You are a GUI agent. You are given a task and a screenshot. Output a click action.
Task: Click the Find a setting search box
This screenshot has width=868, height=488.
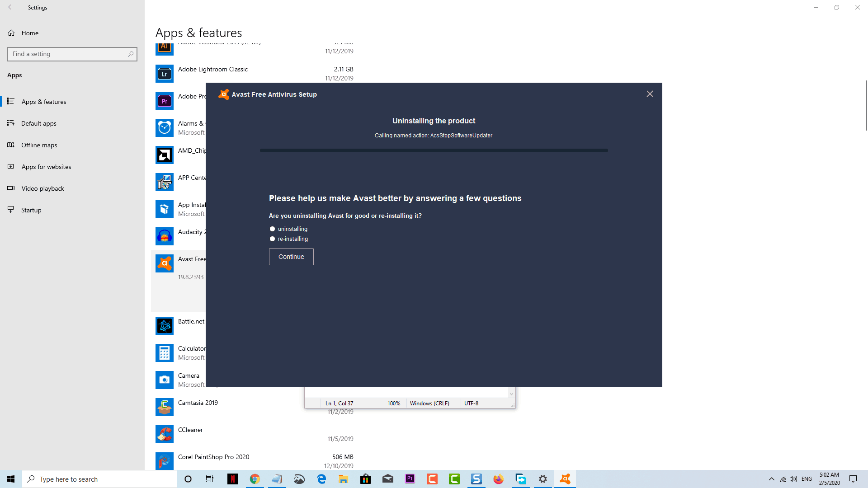click(72, 54)
